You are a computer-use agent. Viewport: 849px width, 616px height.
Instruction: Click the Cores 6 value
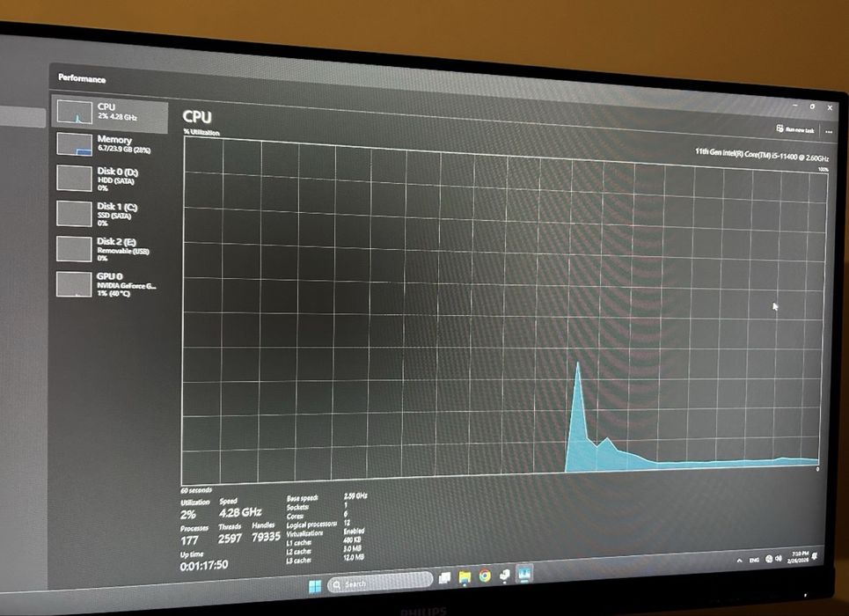click(346, 514)
